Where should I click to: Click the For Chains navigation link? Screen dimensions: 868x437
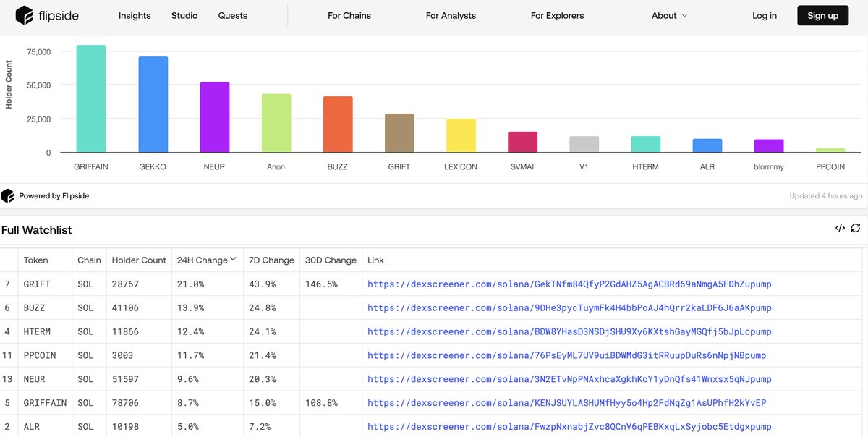(349, 15)
